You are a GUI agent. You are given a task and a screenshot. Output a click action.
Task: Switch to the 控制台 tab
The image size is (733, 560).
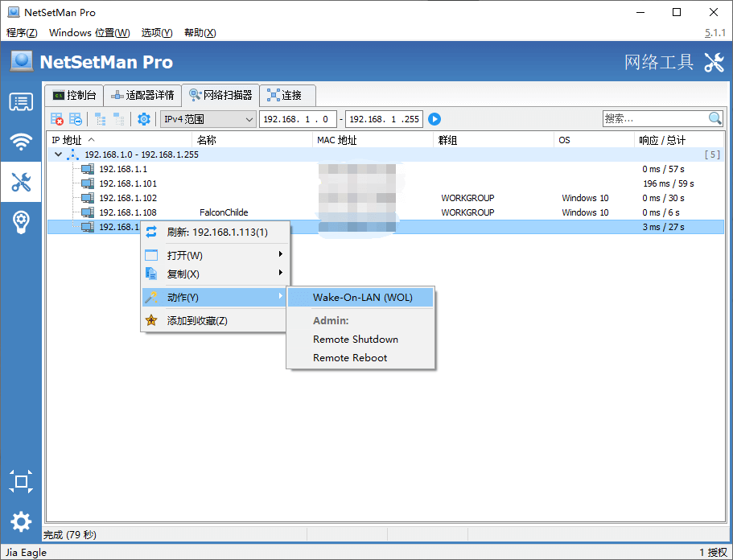pyautogui.click(x=74, y=96)
